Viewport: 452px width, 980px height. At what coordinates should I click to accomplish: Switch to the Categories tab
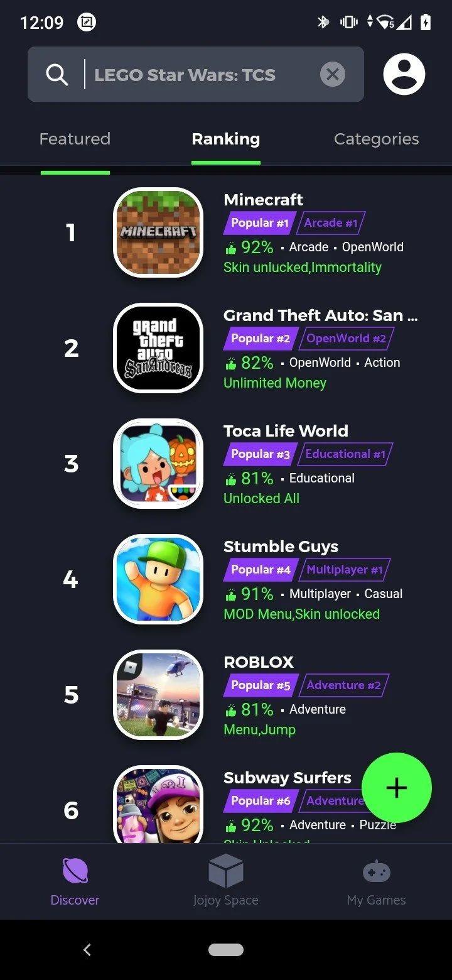point(376,139)
